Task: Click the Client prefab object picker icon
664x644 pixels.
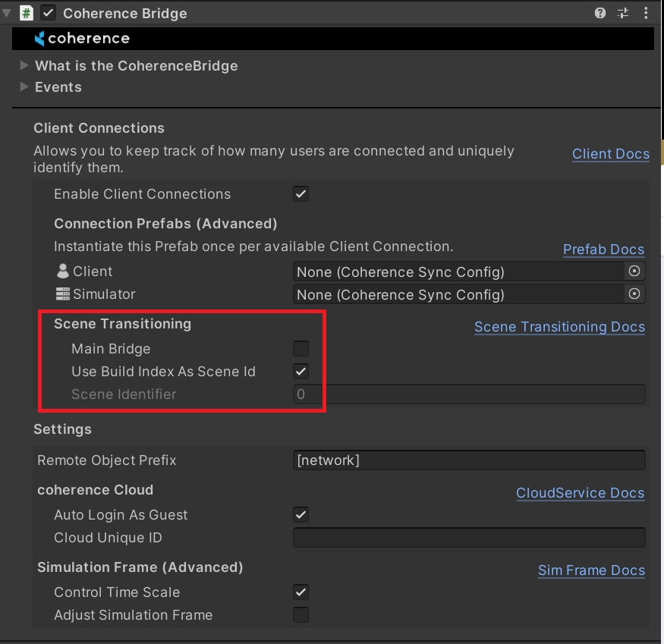Action: [x=635, y=271]
